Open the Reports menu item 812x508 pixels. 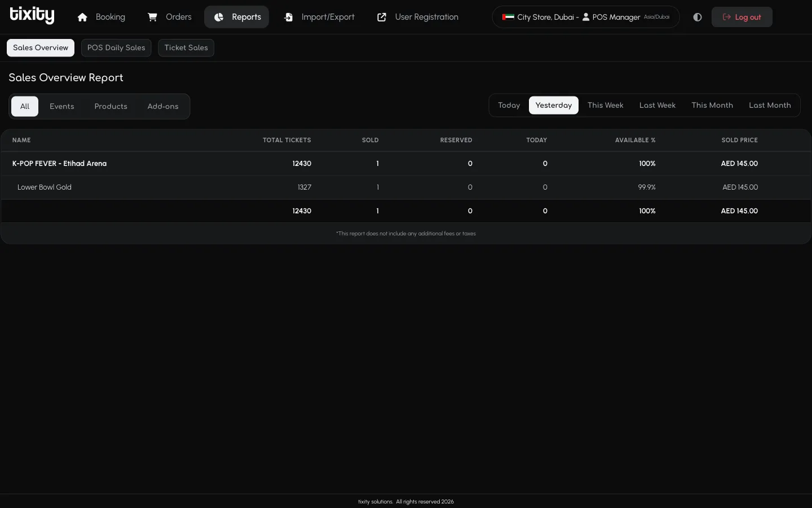(237, 17)
